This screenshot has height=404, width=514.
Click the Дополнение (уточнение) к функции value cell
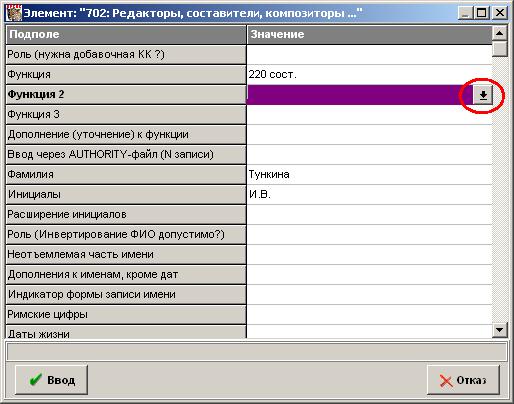369,134
